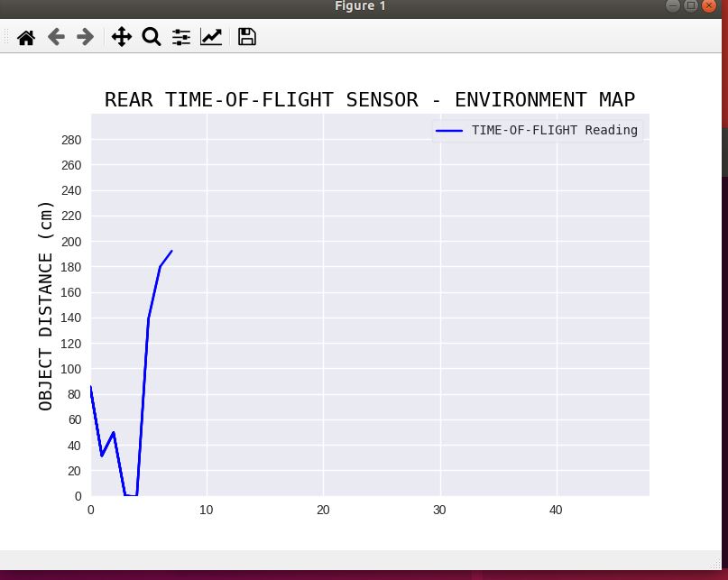Click y-axis tick label 80
The height and width of the screenshot is (580, 728).
tap(74, 394)
